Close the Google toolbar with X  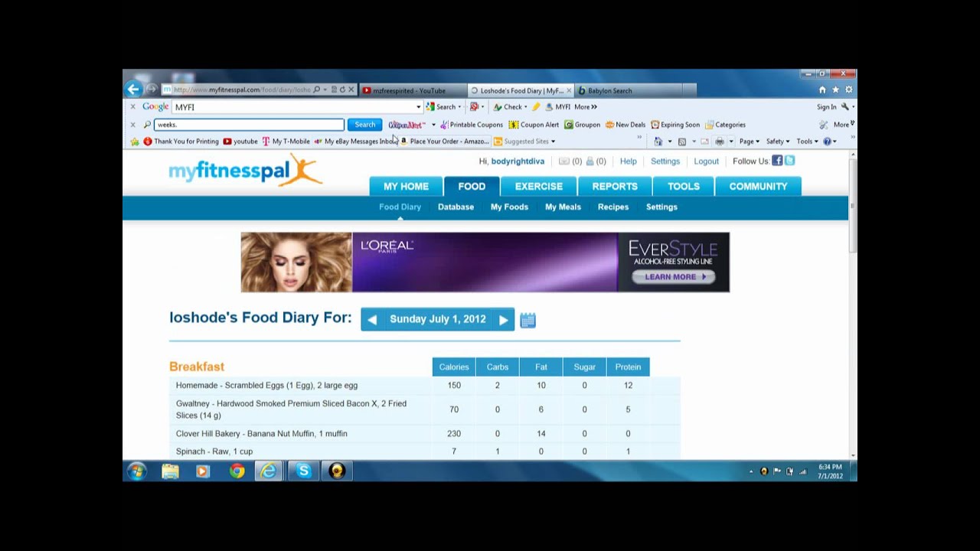click(132, 107)
